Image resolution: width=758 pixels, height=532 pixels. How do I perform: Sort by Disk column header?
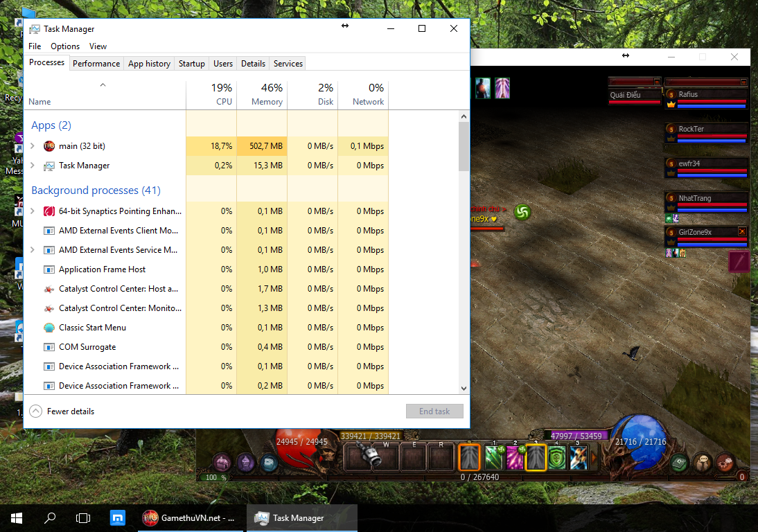(312, 95)
